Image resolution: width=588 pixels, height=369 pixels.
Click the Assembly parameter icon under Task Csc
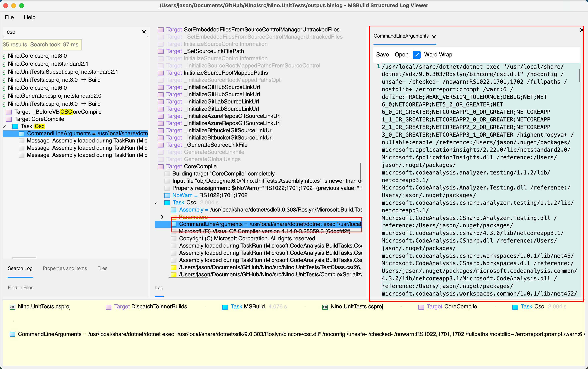click(174, 210)
